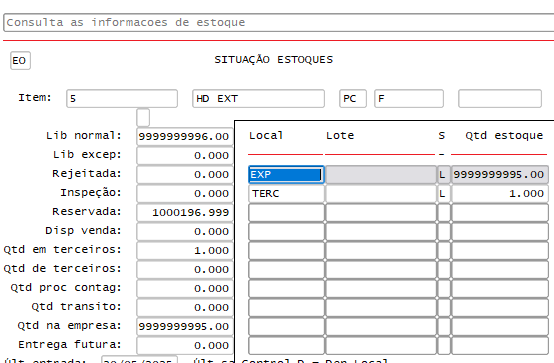554x363 pixels.
Task: Select the Reservada value 1000196.999
Action: 184,212
